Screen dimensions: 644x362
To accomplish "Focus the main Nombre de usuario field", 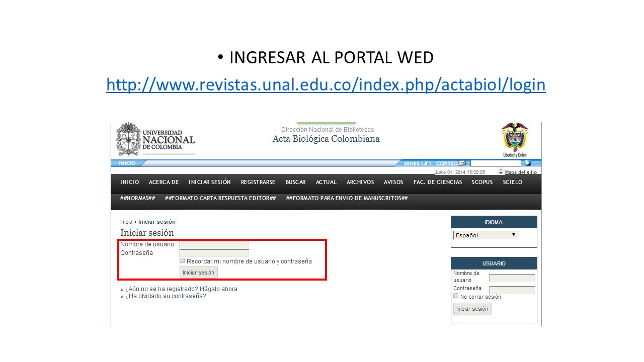I will tap(214, 244).
